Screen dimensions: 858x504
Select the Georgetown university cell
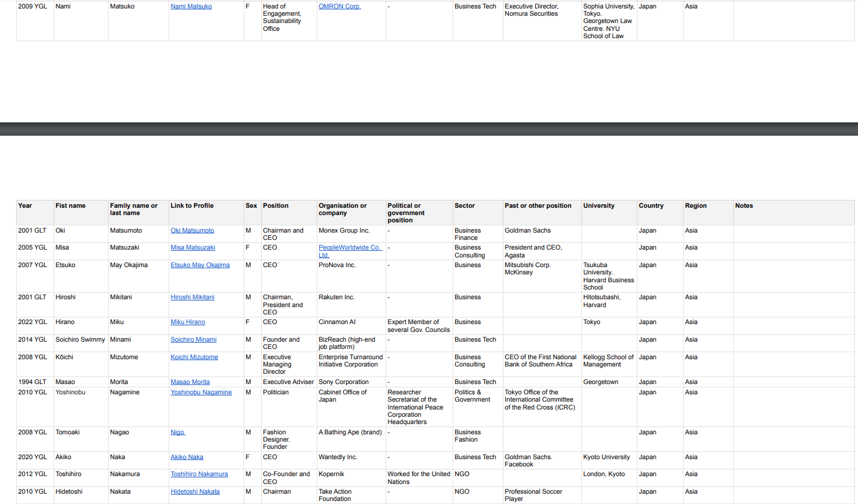[x=610, y=382]
